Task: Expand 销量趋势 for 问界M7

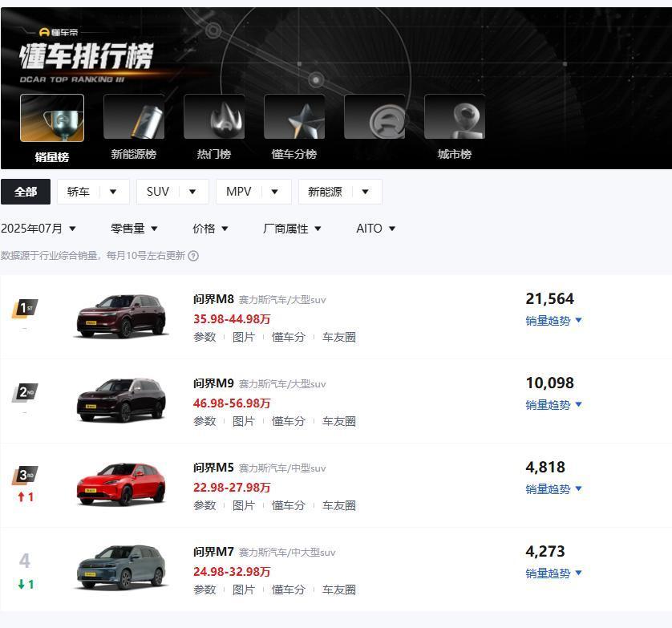Action: [553, 573]
